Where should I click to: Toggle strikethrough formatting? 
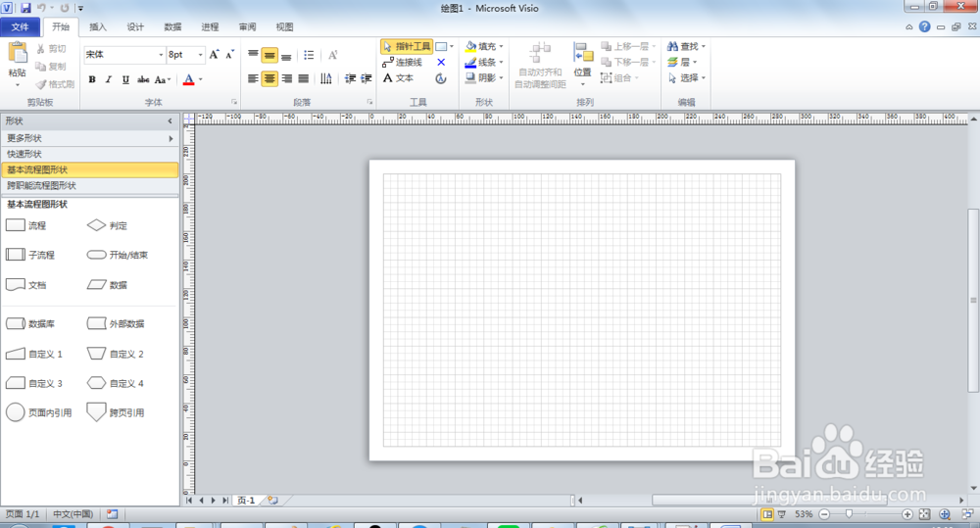point(143,79)
